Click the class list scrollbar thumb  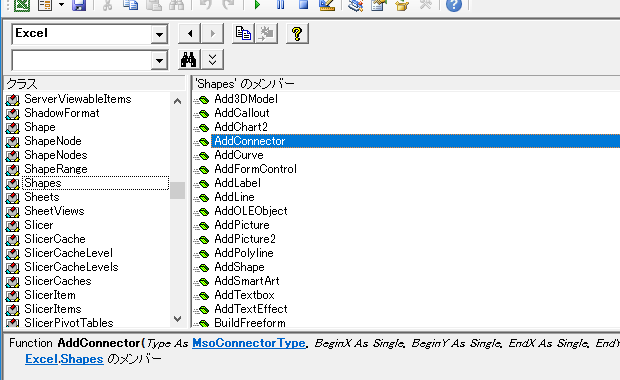coord(178,191)
